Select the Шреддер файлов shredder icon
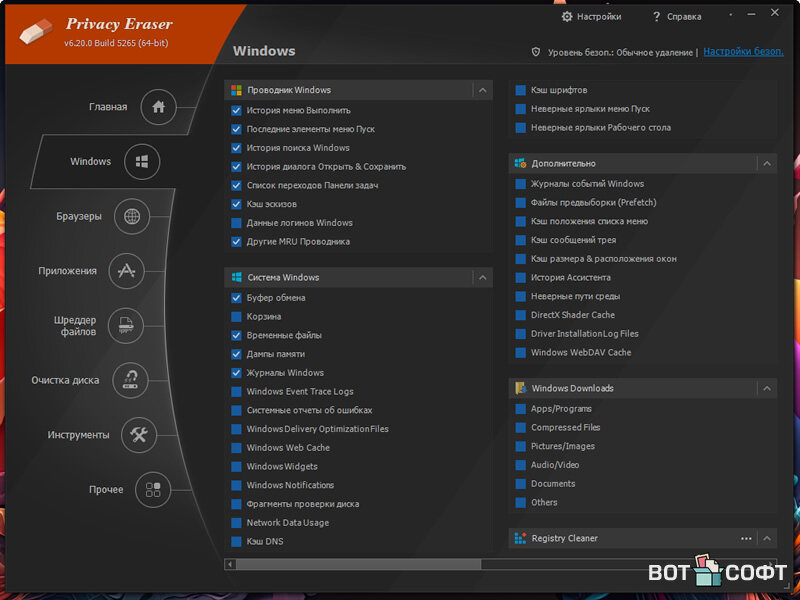This screenshot has height=600, width=800. 126,325
